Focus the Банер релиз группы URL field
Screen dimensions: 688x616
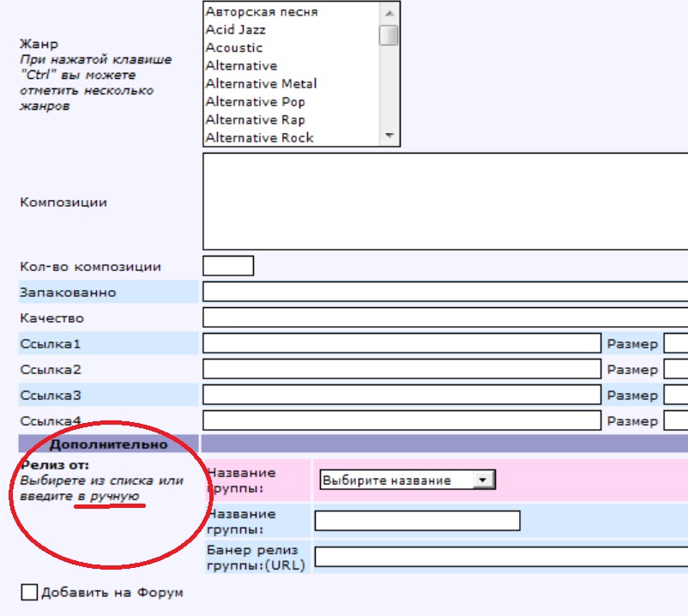pyautogui.click(x=502, y=557)
